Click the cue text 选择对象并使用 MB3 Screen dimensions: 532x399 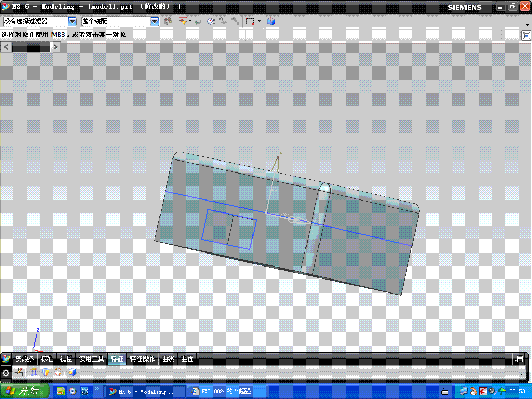(x=33, y=35)
